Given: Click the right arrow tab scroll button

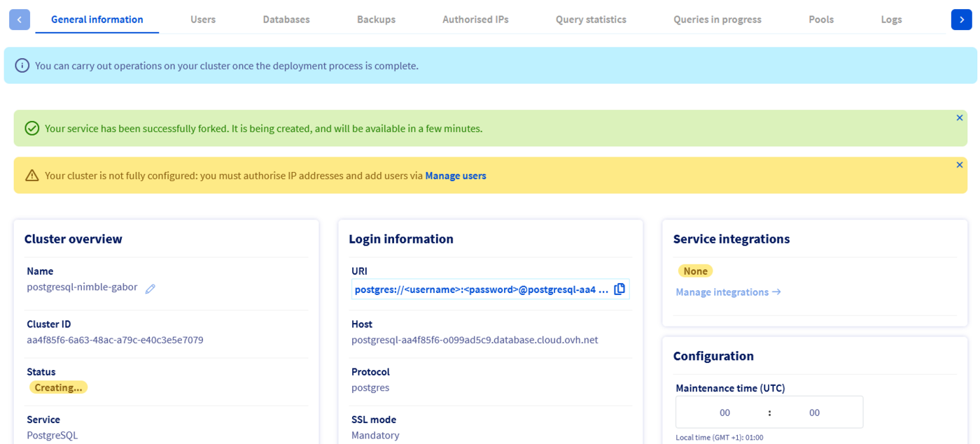Looking at the screenshot, I should click(961, 20).
